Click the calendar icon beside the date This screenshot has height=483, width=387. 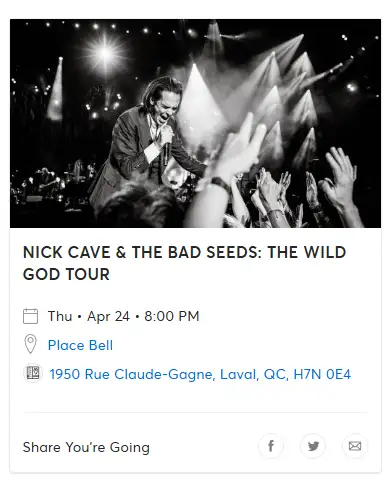[30, 316]
